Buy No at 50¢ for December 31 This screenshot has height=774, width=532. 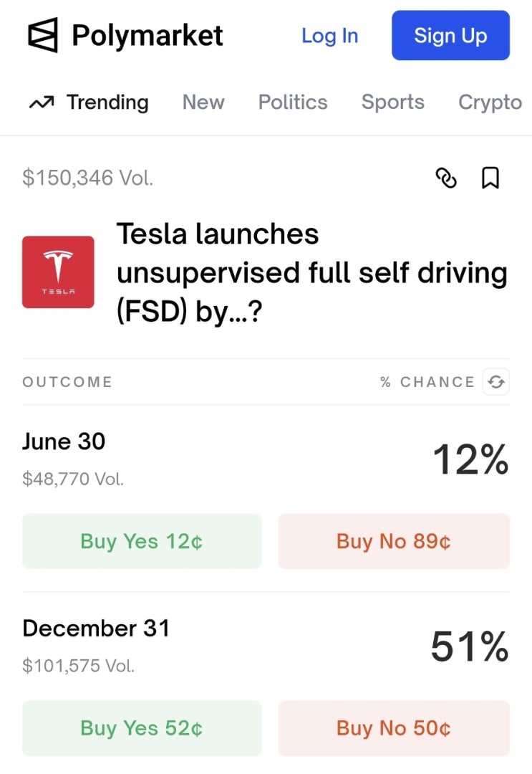click(394, 728)
